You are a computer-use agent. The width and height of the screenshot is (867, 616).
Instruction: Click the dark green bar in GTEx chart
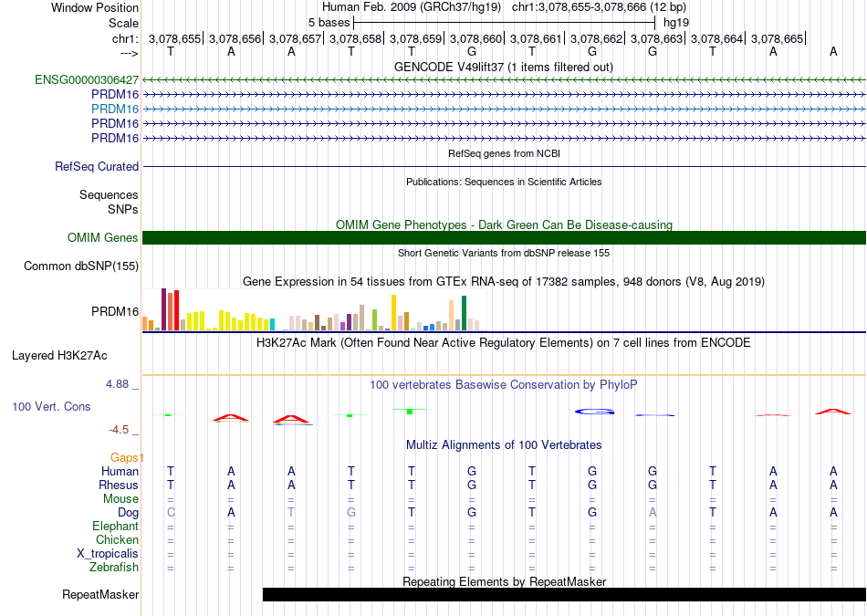(x=464, y=313)
